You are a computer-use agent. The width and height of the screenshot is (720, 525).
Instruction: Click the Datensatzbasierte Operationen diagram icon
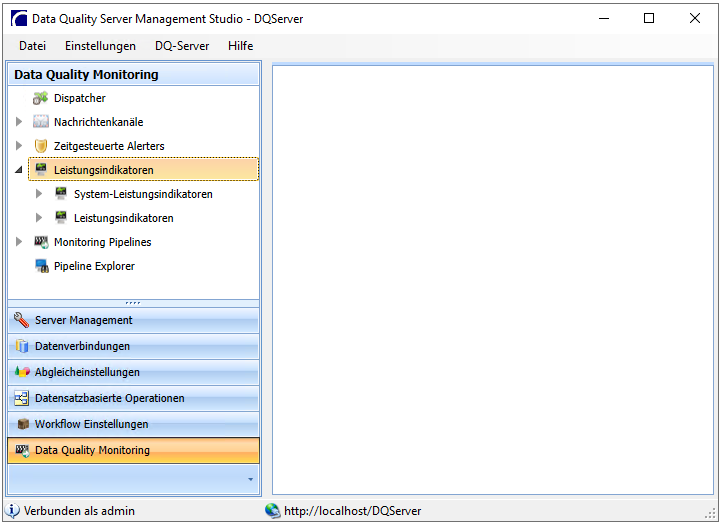(x=21, y=398)
